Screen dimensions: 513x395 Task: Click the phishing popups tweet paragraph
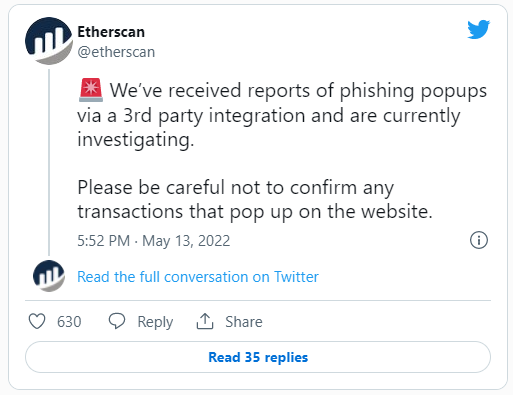point(282,115)
